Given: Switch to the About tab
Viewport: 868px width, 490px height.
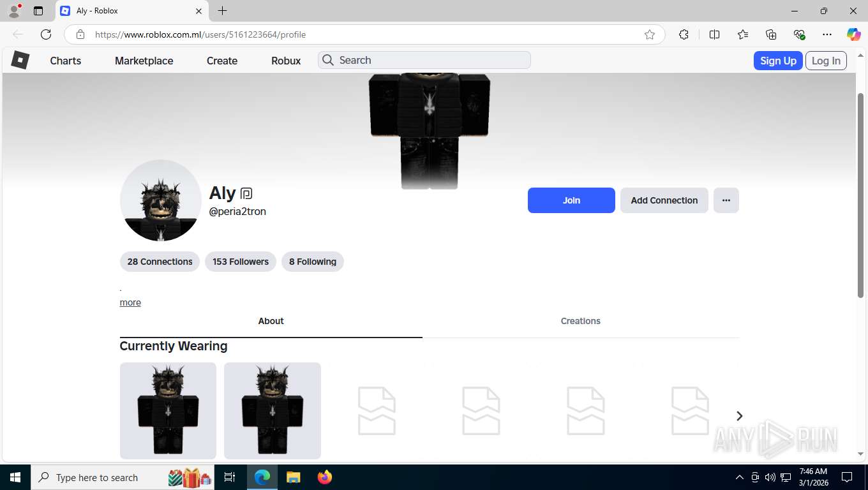Looking at the screenshot, I should [x=271, y=321].
